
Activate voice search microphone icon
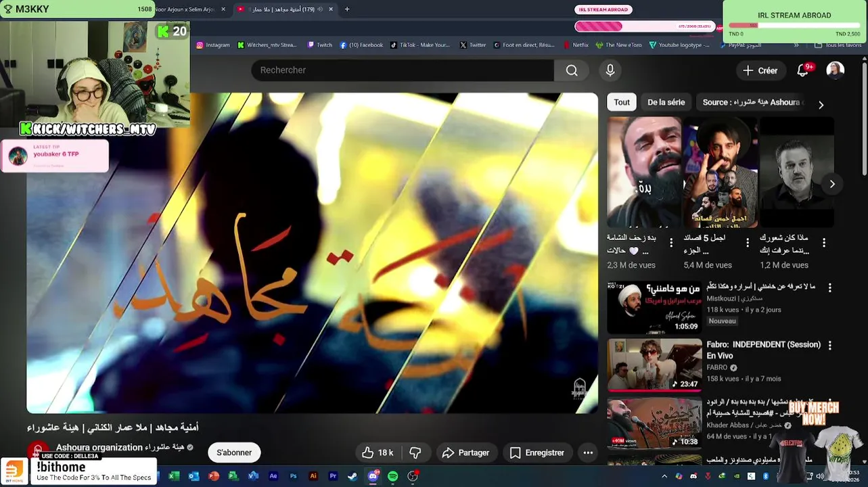610,70
